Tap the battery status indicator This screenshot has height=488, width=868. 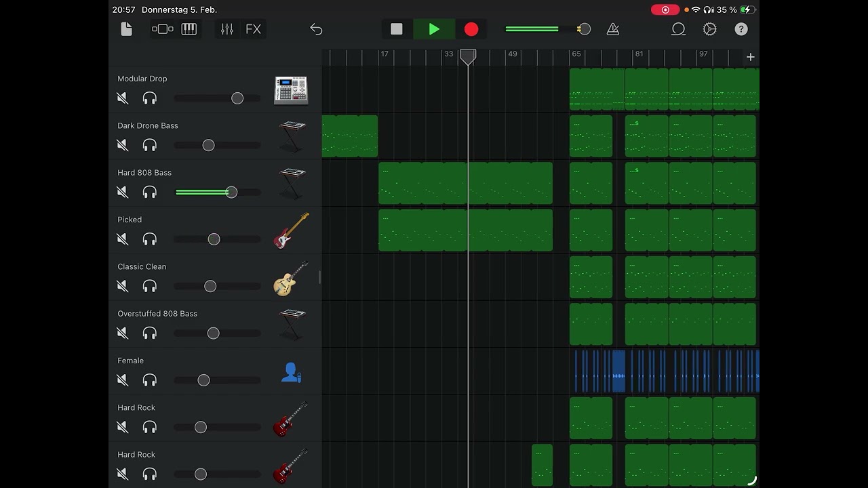click(x=747, y=9)
